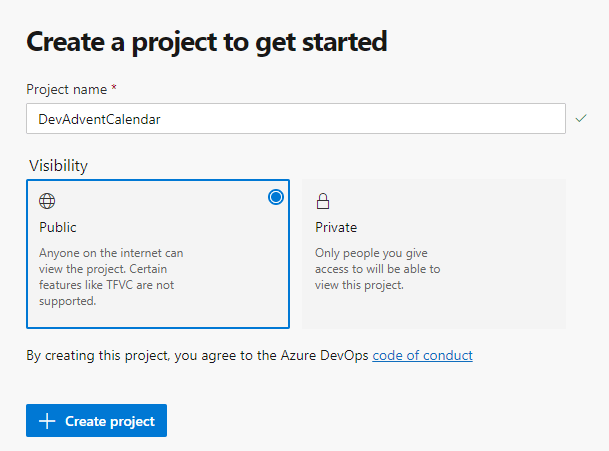609x451 pixels.
Task: Click the 'Create a project to get started' heading
Action: coord(206,42)
